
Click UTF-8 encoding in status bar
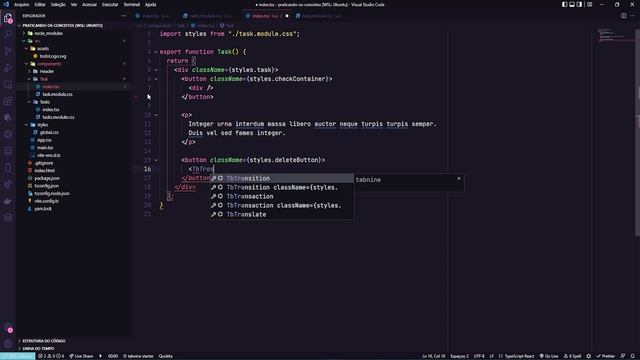(x=479, y=356)
